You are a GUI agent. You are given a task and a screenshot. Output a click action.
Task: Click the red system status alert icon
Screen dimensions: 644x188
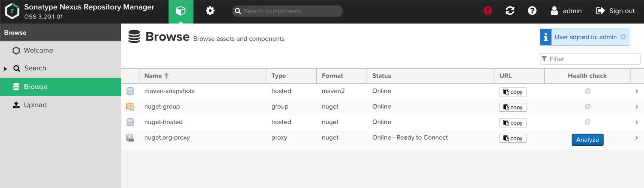488,11
